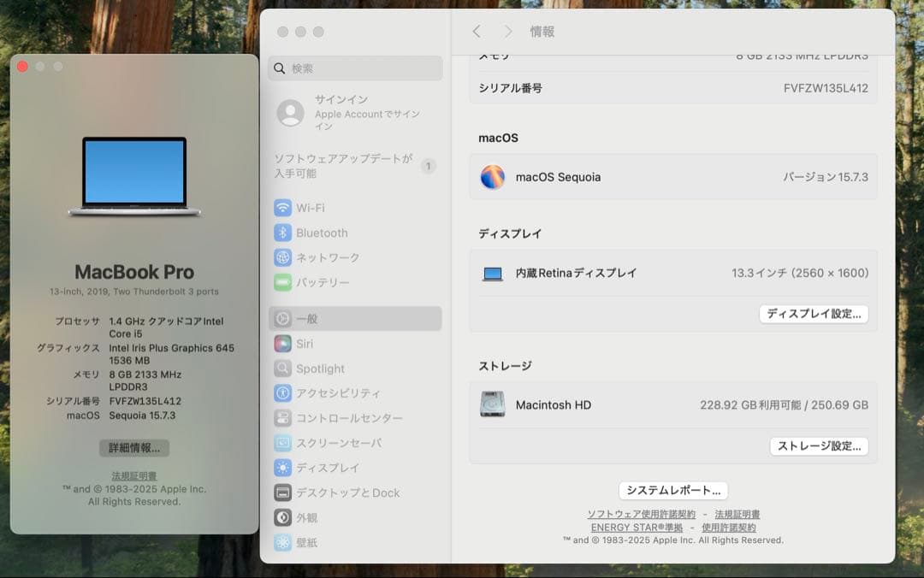The height and width of the screenshot is (578, 924).
Task: Open Bluetooth settings in the sidebar
Action: point(323,232)
